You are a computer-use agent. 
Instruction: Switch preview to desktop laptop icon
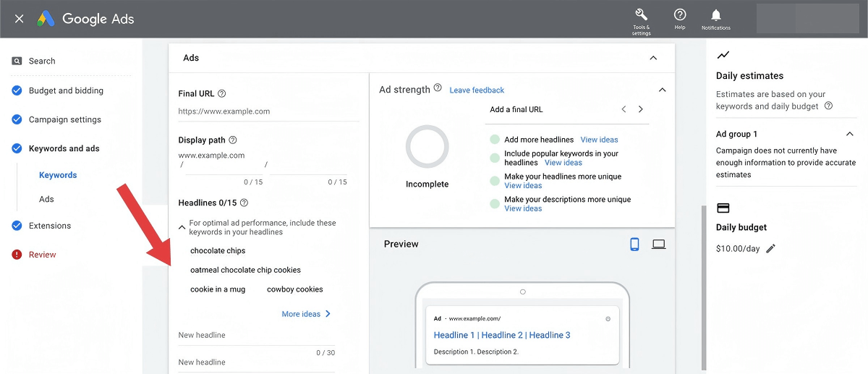point(658,245)
